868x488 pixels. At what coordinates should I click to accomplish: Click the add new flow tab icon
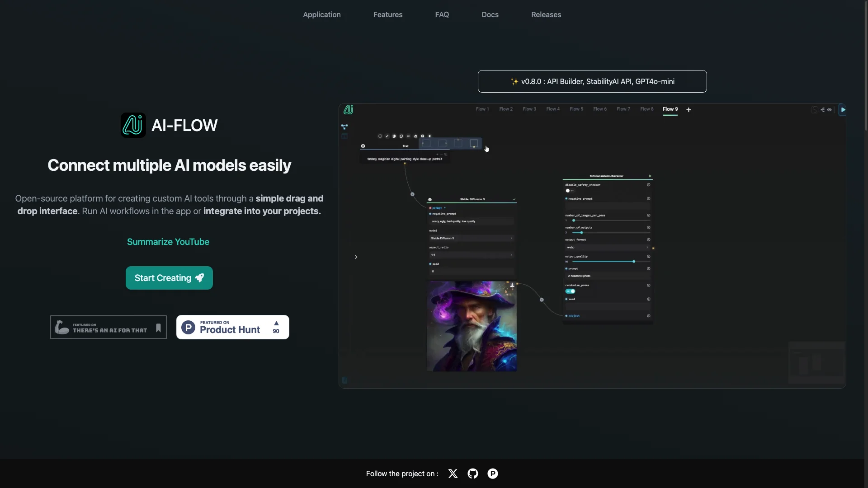coord(689,110)
